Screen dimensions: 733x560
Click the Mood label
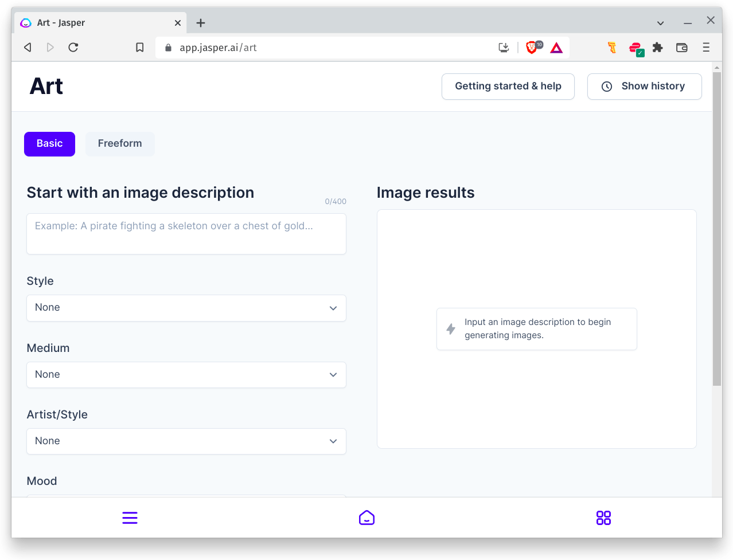[x=42, y=481]
